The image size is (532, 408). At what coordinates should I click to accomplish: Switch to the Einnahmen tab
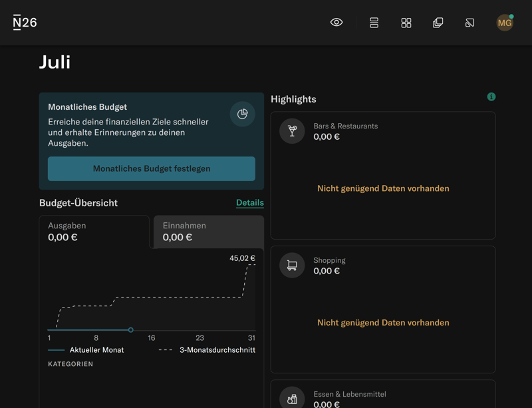pos(208,232)
